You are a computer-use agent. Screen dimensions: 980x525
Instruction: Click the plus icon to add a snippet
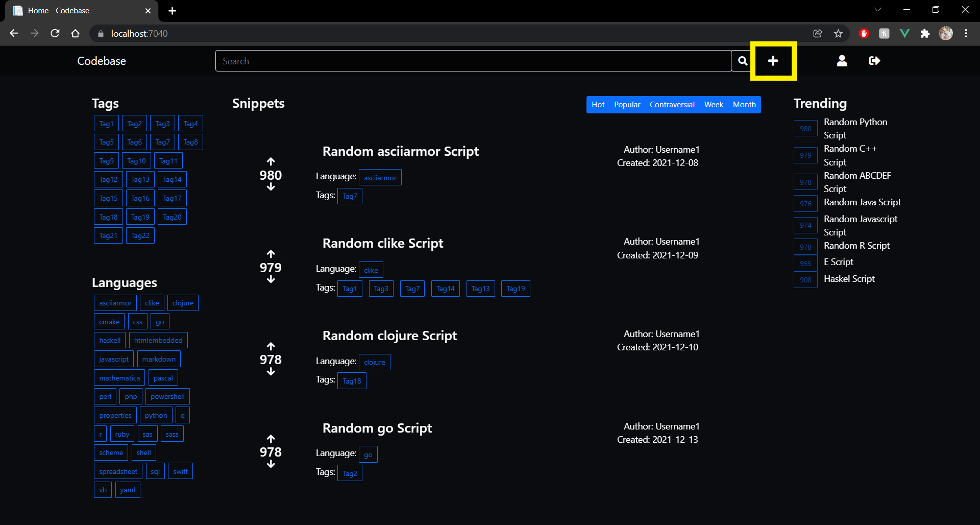coord(773,61)
